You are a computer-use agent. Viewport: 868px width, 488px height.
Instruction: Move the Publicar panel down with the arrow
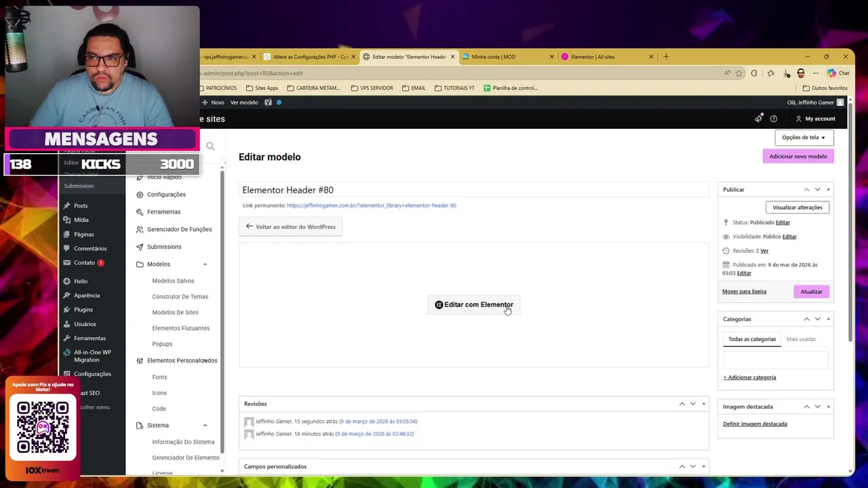[x=817, y=190]
